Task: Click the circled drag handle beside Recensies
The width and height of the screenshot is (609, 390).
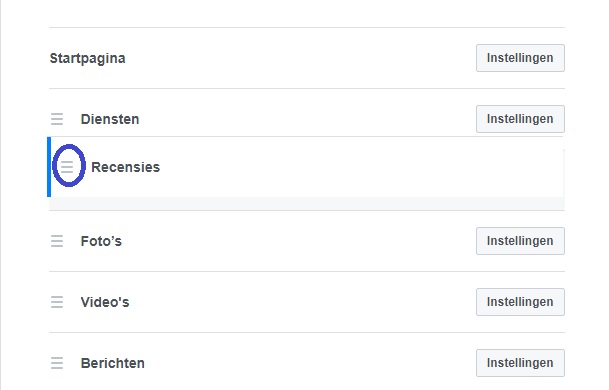Action: (67, 167)
